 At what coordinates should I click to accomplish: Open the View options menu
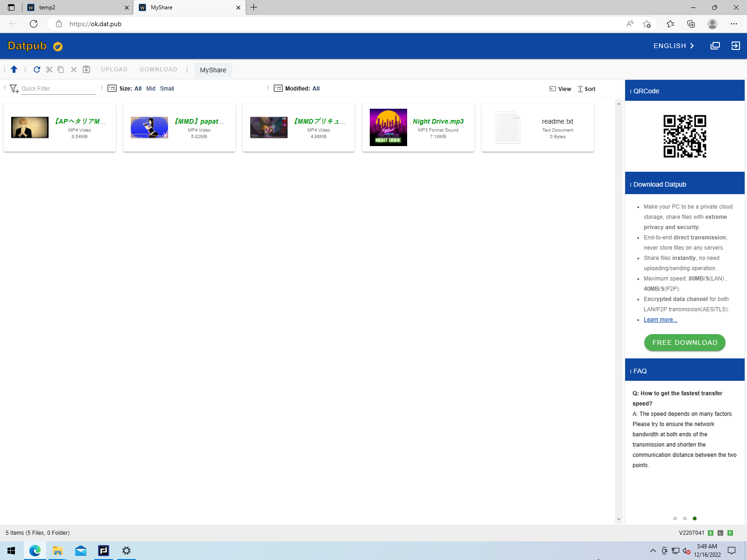[x=560, y=89]
